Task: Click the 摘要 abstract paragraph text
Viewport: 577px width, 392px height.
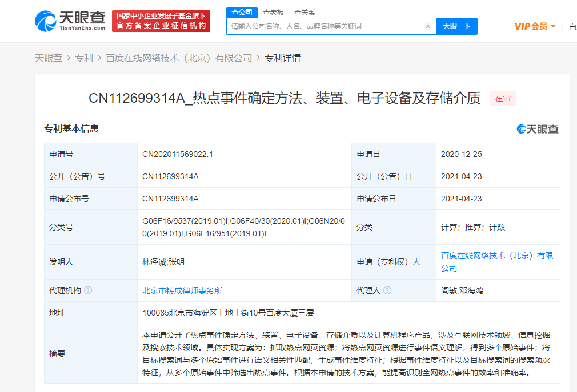Action: [346, 354]
